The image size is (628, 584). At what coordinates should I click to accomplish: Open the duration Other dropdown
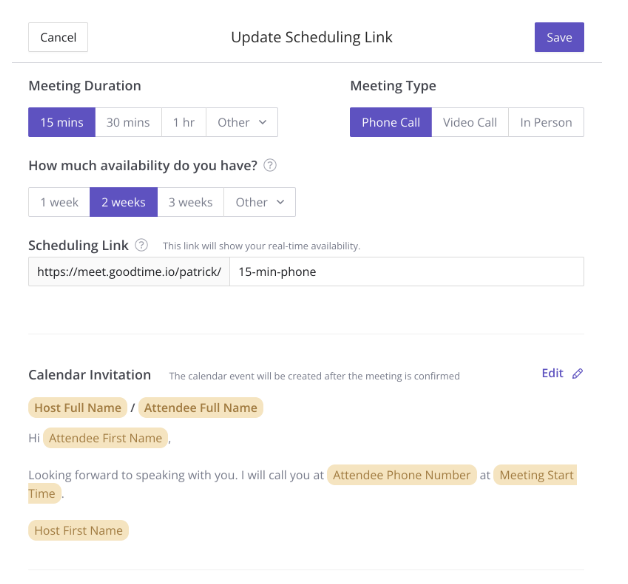242,122
